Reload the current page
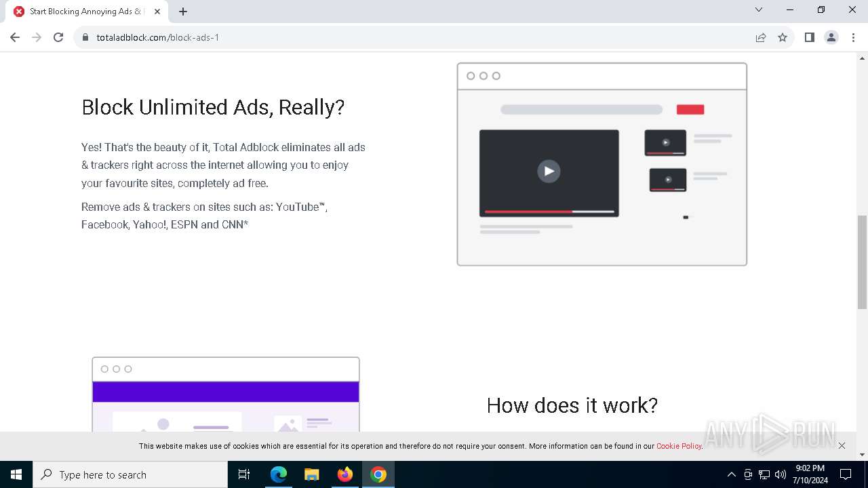This screenshot has width=868, height=488. point(58,37)
